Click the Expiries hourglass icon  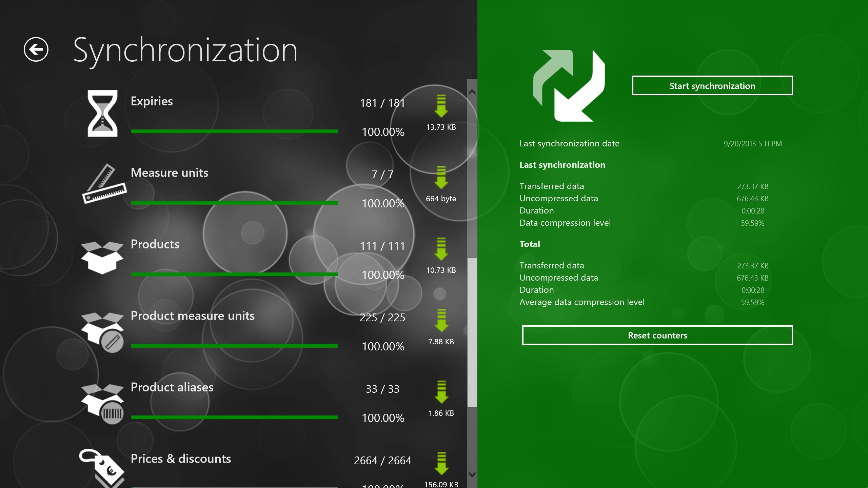pos(102,114)
